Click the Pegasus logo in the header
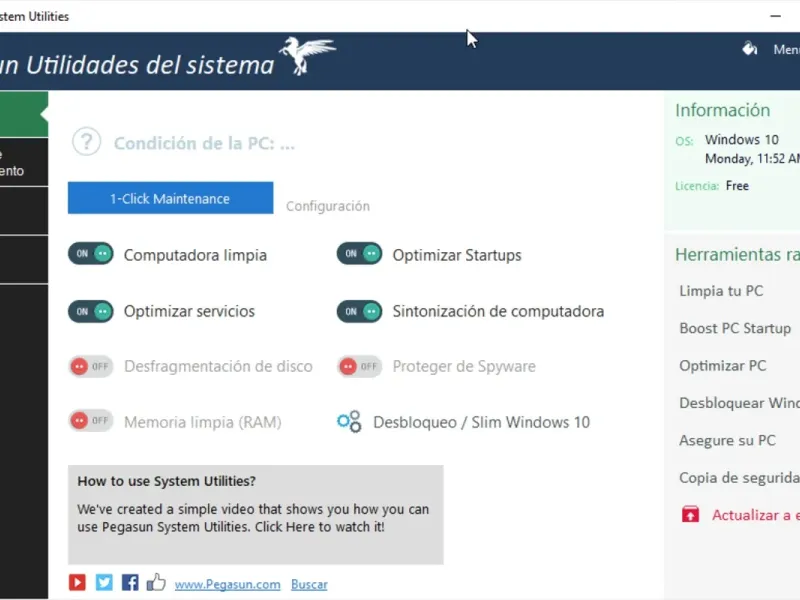800x600 pixels. 307,56
